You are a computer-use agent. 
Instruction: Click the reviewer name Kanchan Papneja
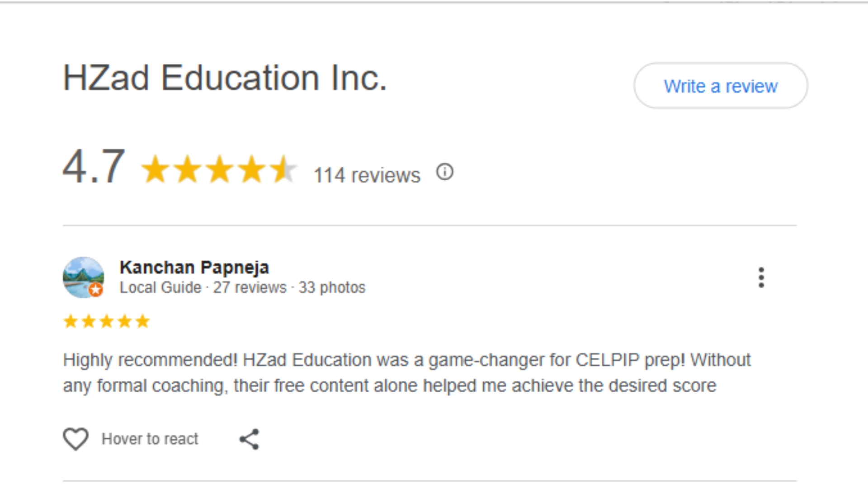point(194,267)
